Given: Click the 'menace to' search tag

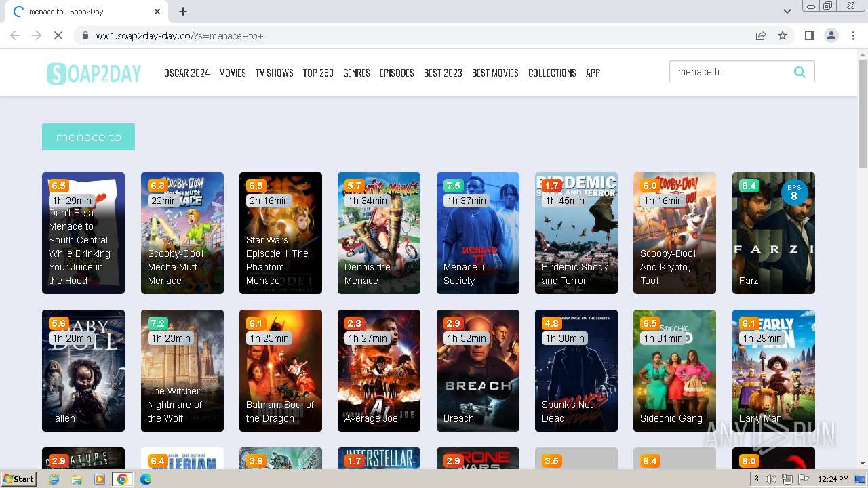Looking at the screenshot, I should click(x=88, y=137).
